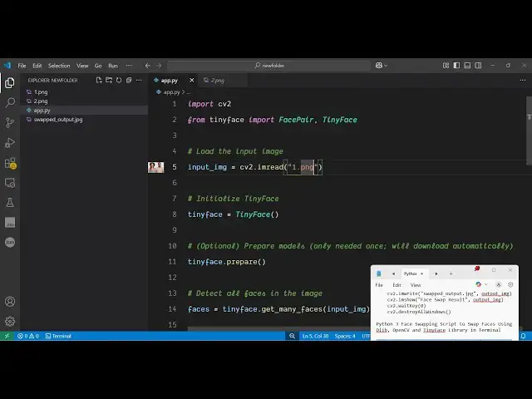Click Terminal button in status bar
The height and width of the screenshot is (399, 532).
[58, 336]
